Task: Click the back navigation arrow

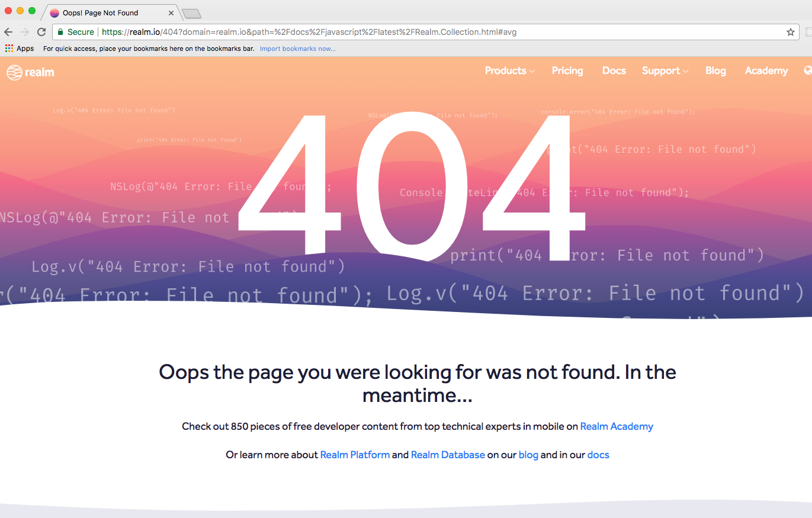Action: pos(9,32)
